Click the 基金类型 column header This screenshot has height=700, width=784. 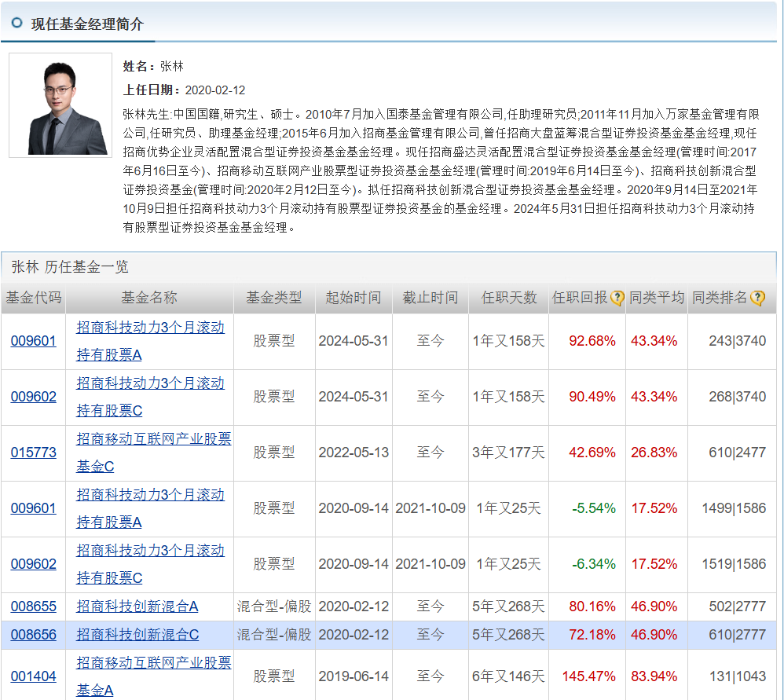tap(274, 298)
